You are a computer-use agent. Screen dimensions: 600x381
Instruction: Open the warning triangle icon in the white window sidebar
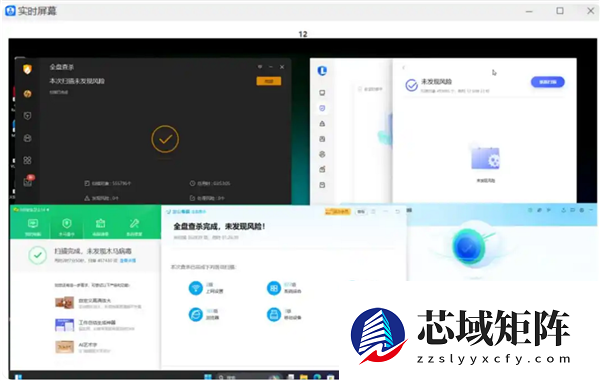pyautogui.click(x=322, y=124)
